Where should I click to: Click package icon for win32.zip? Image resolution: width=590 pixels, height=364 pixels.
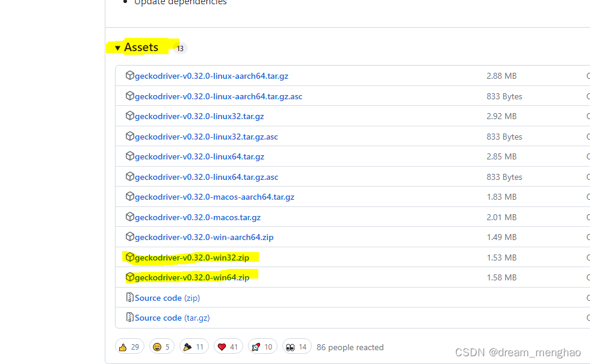point(130,257)
